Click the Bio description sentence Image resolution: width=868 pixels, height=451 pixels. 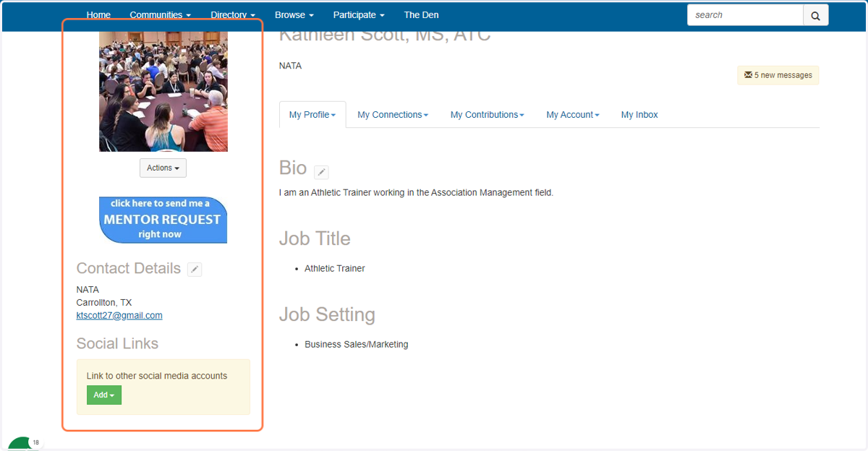click(x=416, y=193)
